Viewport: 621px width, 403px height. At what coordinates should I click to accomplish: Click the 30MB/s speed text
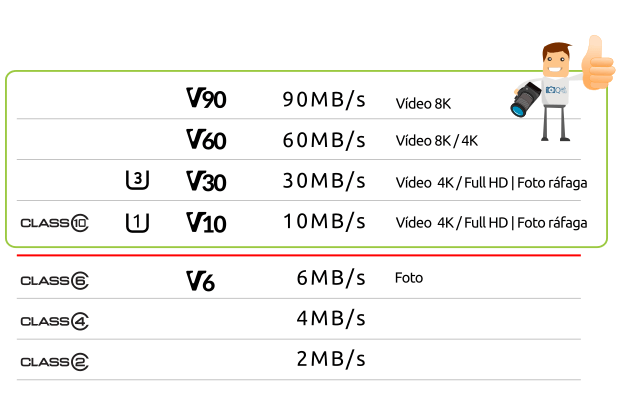pyautogui.click(x=324, y=181)
